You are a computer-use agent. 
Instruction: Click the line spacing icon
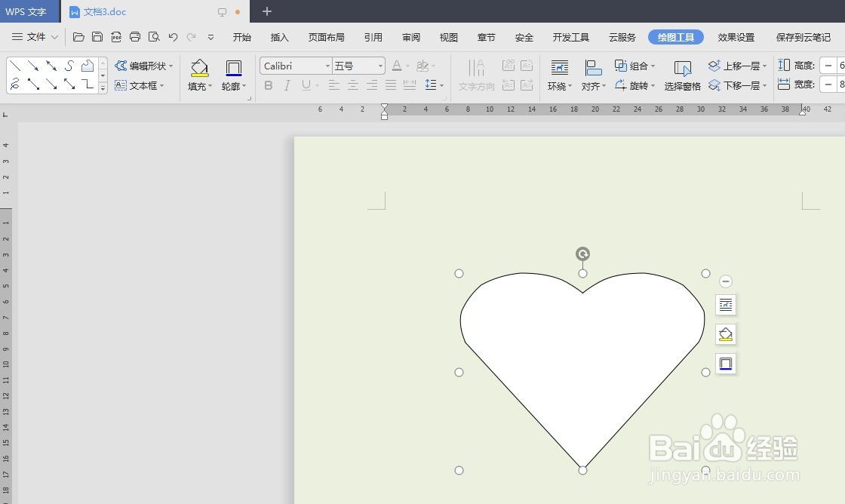click(431, 85)
